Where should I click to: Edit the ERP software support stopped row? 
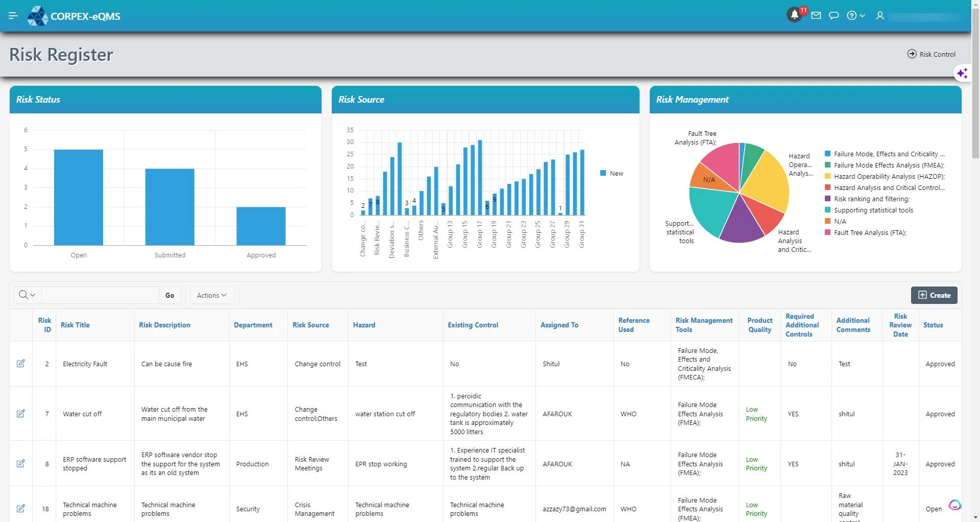tap(21, 464)
